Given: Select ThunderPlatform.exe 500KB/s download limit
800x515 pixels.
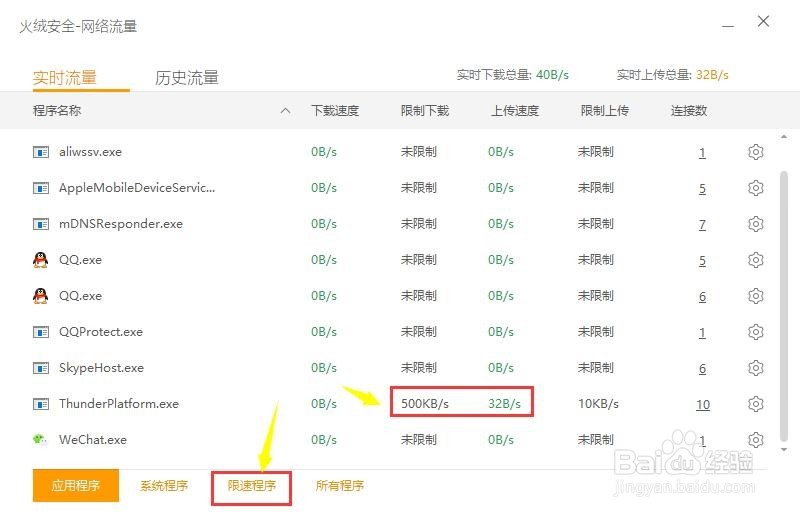Looking at the screenshot, I should [424, 404].
